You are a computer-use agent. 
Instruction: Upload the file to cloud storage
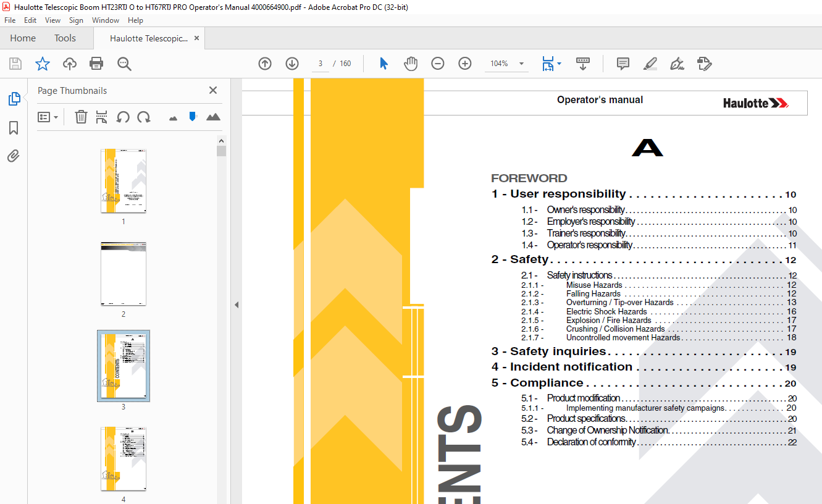[70, 64]
